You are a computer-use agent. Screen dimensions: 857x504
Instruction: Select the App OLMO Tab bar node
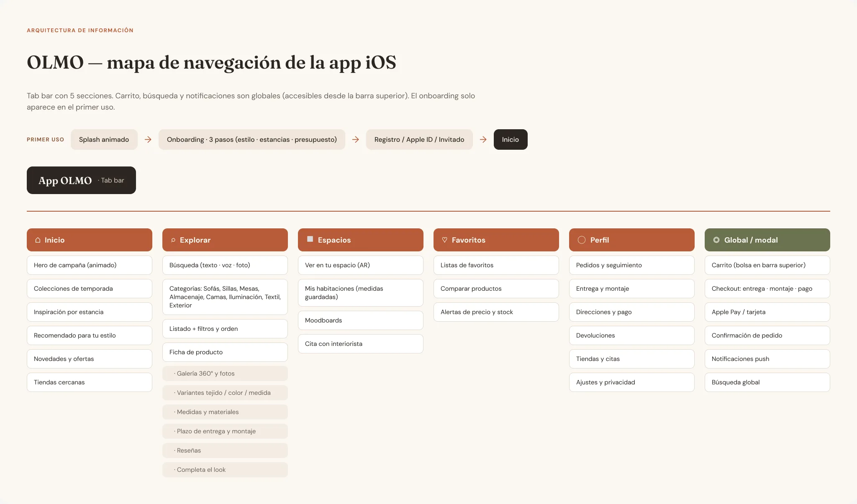pyautogui.click(x=81, y=180)
